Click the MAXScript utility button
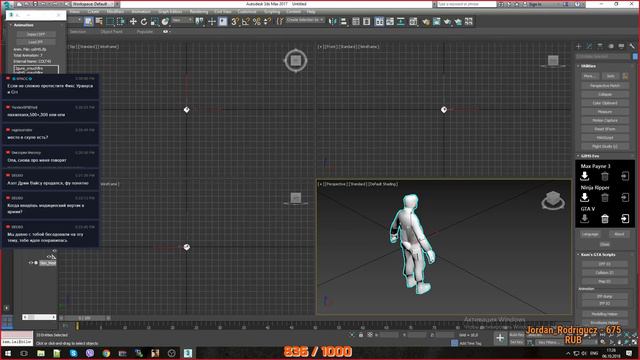This screenshot has height=360, width=640. [604, 138]
